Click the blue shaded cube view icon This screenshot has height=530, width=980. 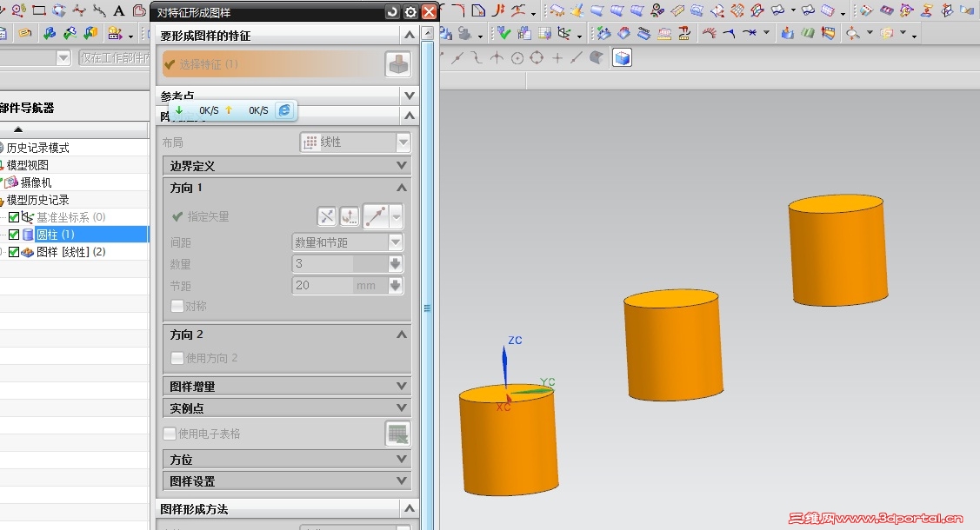click(x=622, y=58)
